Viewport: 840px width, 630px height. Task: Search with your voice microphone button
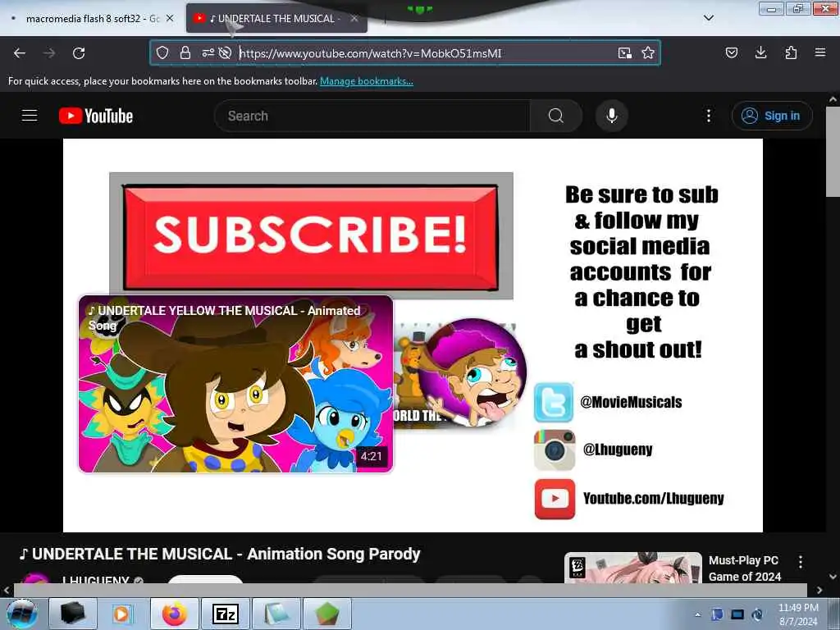click(x=611, y=116)
